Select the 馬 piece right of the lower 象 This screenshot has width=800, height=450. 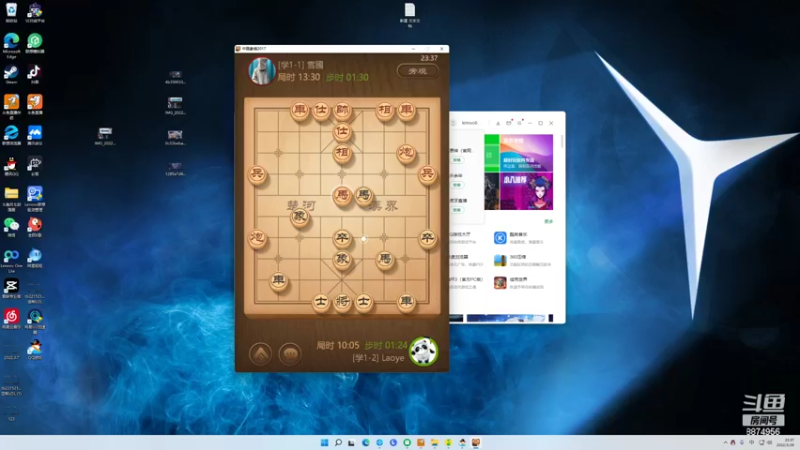pos(385,259)
